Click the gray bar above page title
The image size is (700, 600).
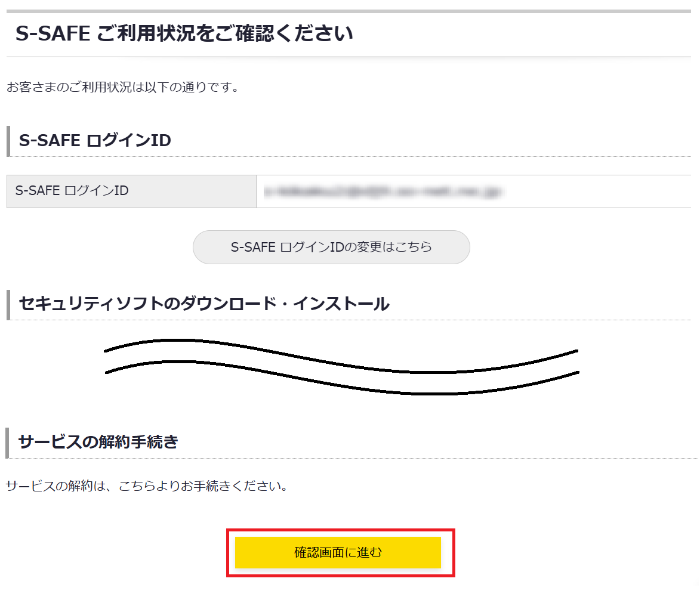coord(349,11)
